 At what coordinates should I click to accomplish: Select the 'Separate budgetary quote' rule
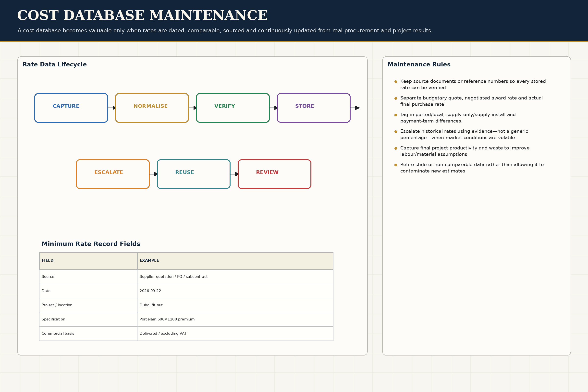pos(468,101)
